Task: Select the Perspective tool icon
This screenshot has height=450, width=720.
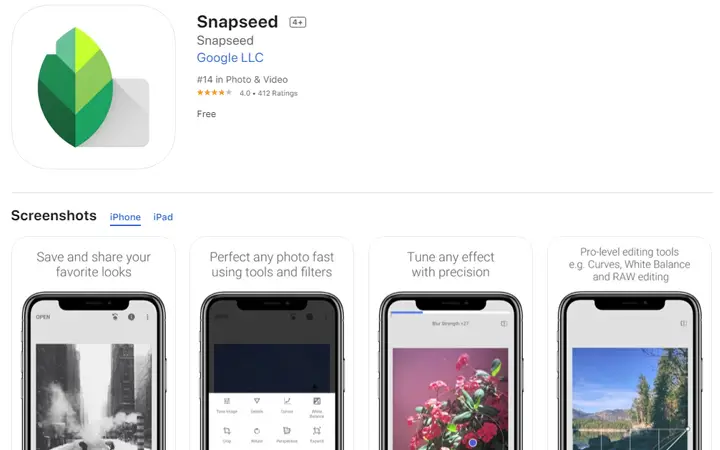Action: 287,431
